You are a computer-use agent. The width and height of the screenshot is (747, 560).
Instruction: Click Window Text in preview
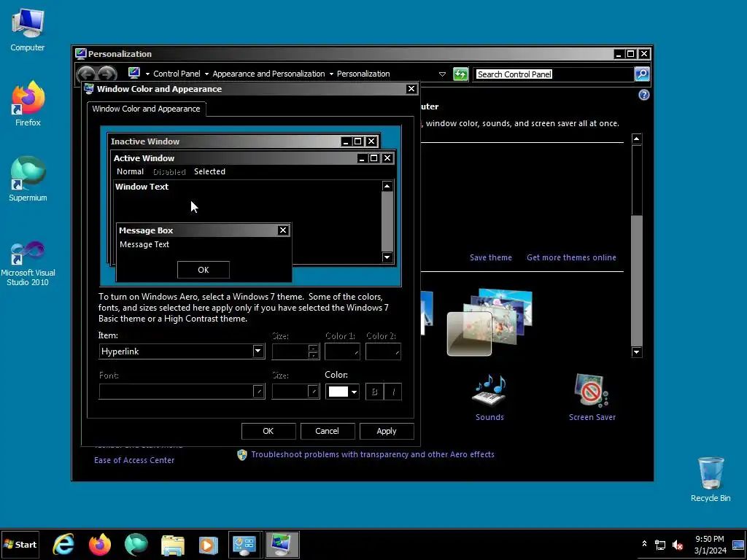click(x=142, y=187)
